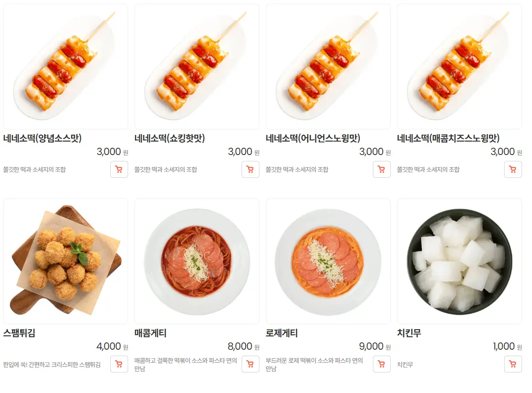Viewport: 532px width, 393px height.
Task: Open the 네네소떡(양념소스맛) skewer image
Action: [66, 66]
